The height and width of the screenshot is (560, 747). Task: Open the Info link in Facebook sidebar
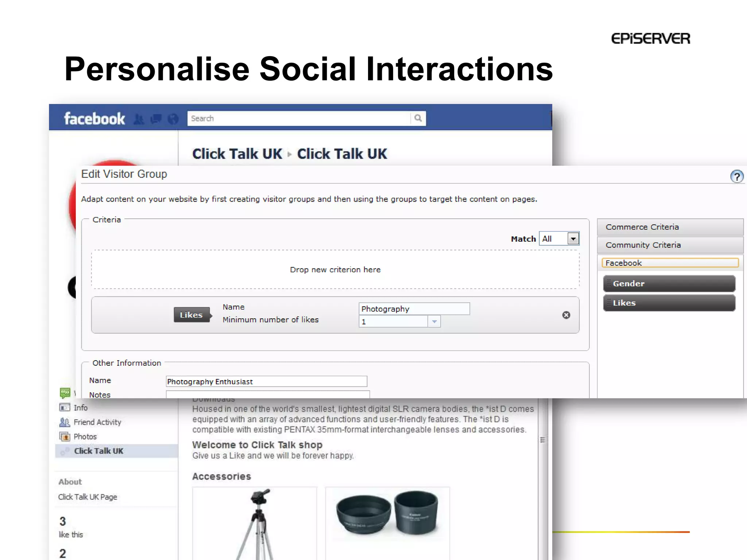coord(81,408)
